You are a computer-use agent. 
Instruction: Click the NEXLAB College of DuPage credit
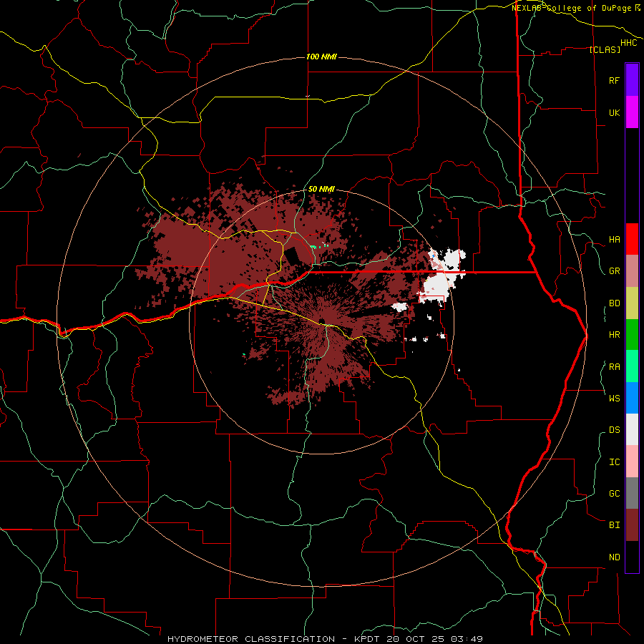click(576, 8)
